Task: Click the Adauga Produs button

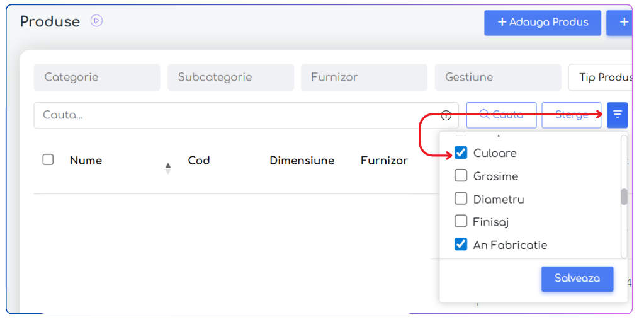Action: [x=542, y=23]
